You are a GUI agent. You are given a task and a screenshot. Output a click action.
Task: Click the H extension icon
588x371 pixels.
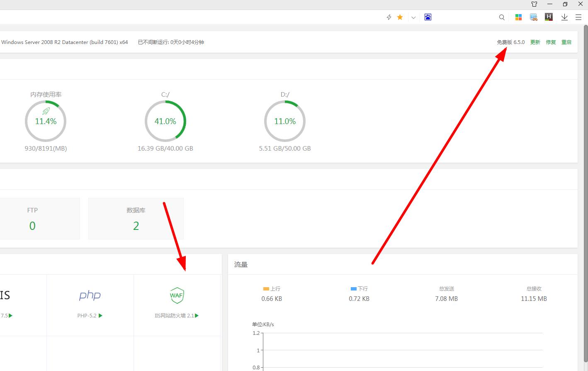549,17
